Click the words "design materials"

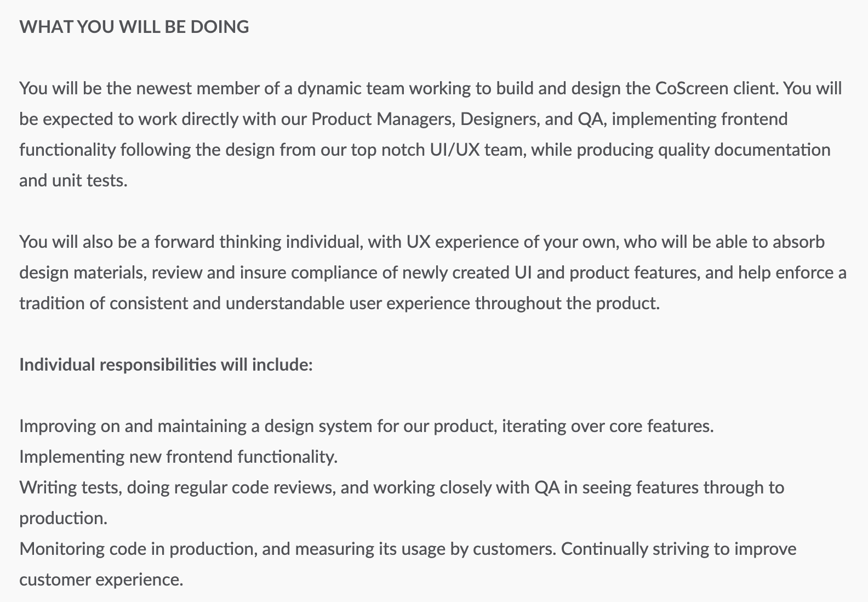[82, 272]
